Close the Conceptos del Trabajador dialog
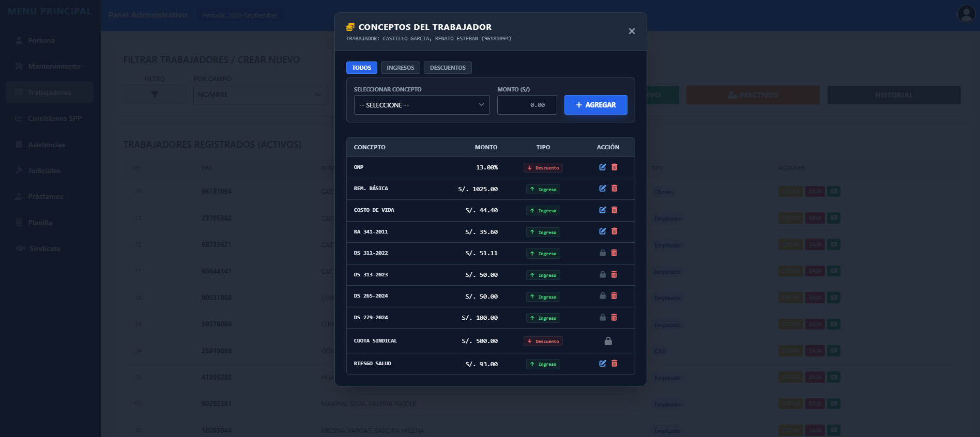 tap(632, 32)
